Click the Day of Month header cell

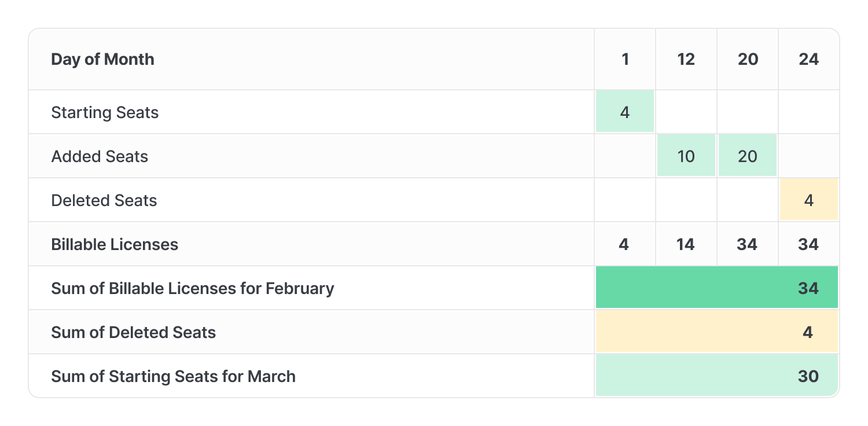click(311, 59)
